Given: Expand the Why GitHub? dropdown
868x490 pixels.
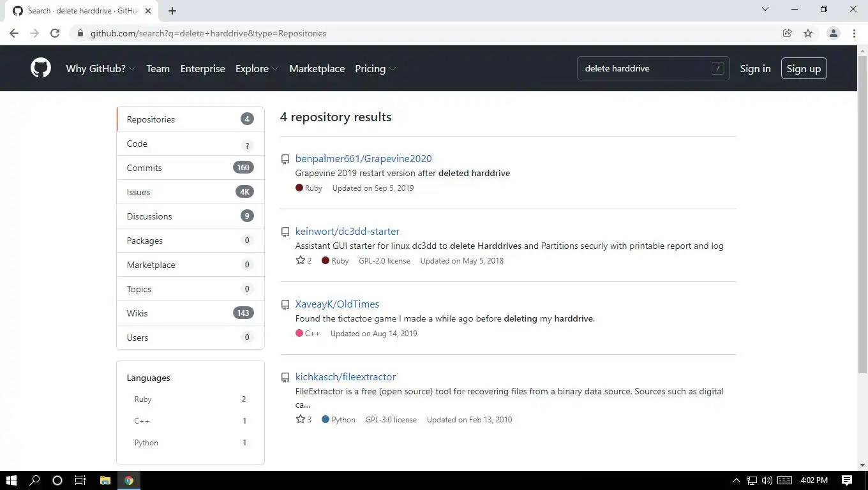Looking at the screenshot, I should pyautogui.click(x=100, y=68).
